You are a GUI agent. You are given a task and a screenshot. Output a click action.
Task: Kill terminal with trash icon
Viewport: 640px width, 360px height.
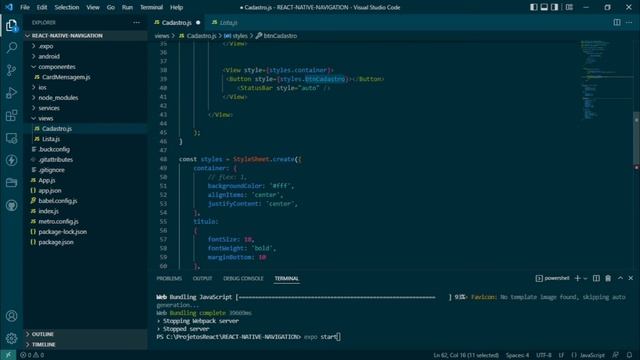click(608, 278)
